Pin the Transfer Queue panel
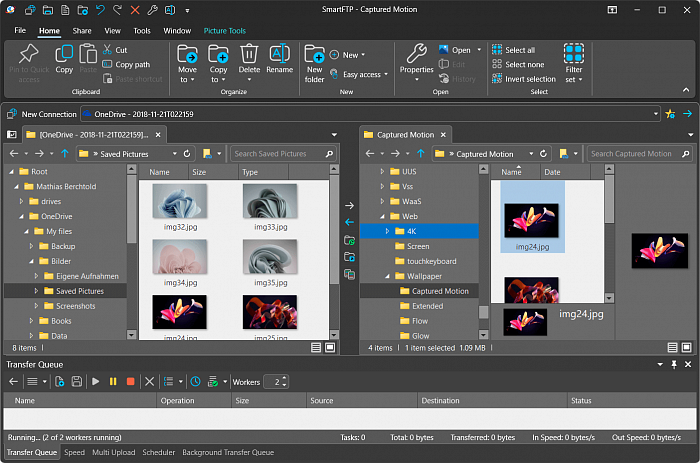The image size is (700, 463). tap(674, 364)
